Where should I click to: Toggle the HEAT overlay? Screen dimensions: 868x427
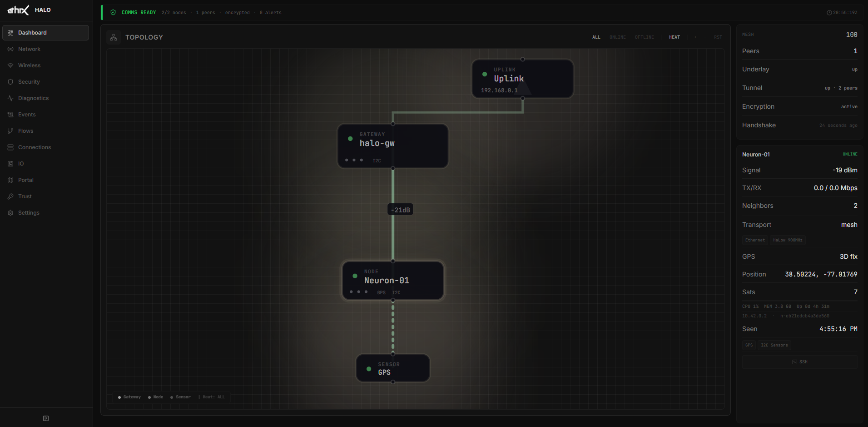click(675, 37)
